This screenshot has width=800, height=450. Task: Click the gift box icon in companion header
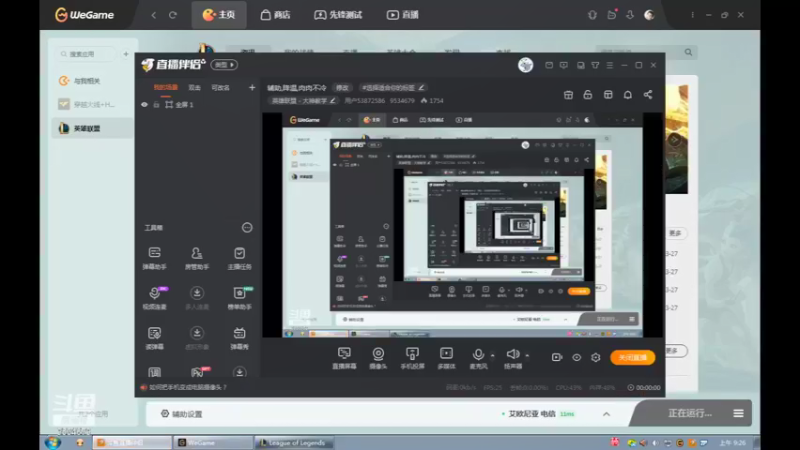tap(568, 95)
